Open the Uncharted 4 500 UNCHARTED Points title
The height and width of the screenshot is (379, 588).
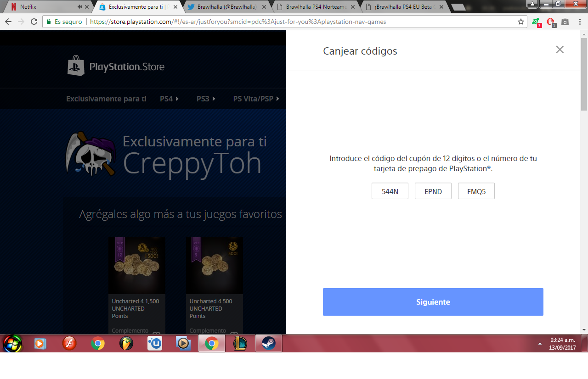(x=211, y=308)
